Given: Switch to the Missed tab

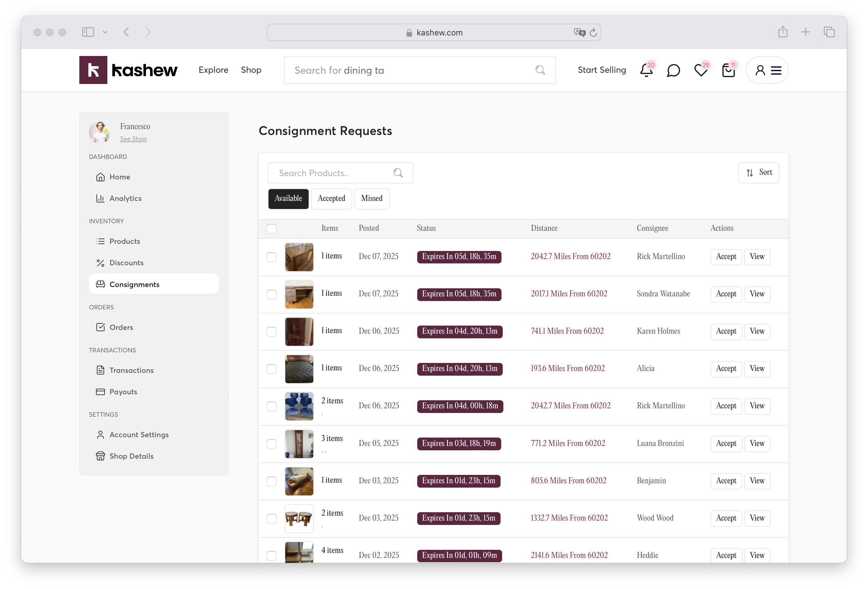Looking at the screenshot, I should 372,199.
